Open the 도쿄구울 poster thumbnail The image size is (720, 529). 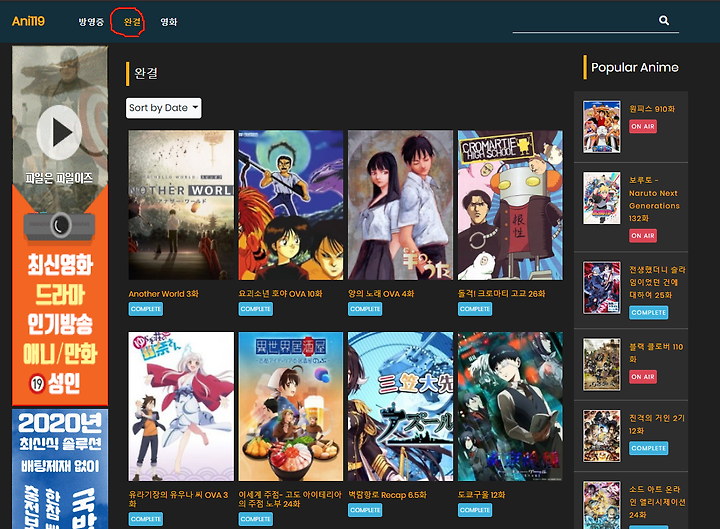[x=510, y=406]
